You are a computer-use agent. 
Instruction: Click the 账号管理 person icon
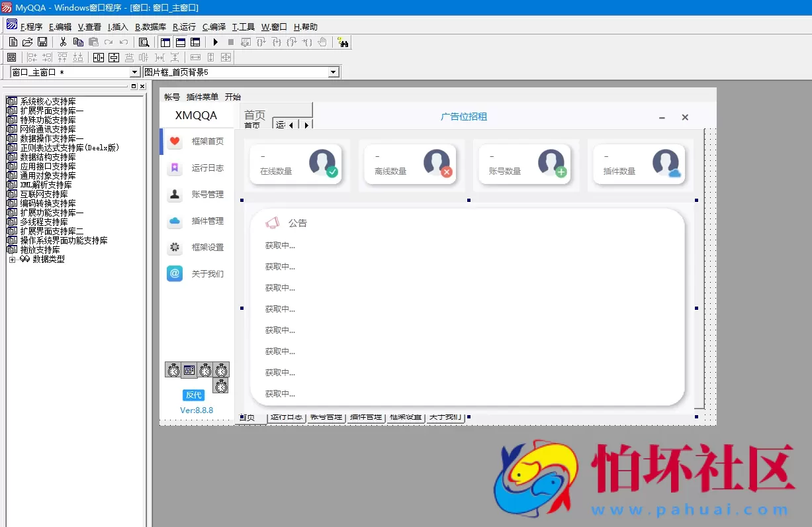coord(173,194)
